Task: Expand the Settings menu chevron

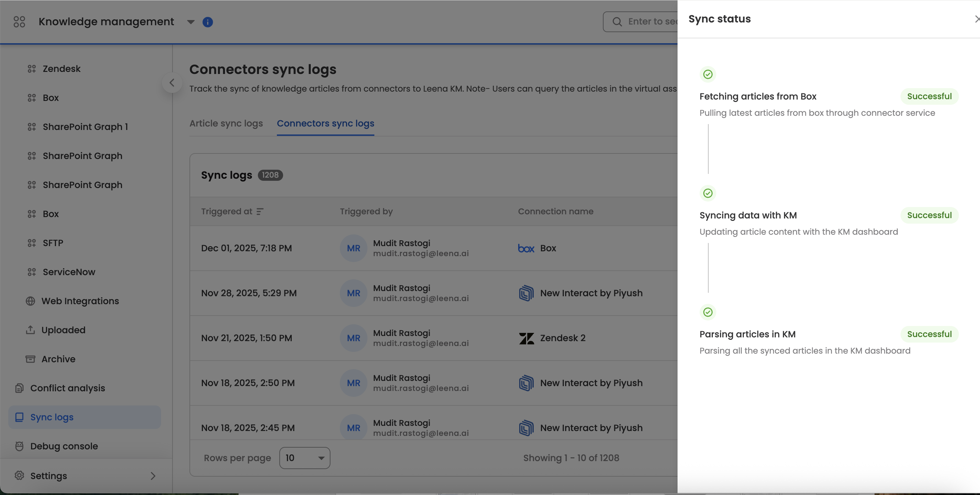Action: [153, 476]
